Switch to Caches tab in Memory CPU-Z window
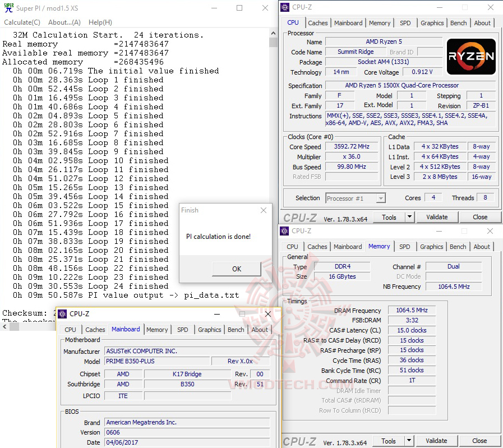Viewport: 503px width, 448px height. (317, 247)
